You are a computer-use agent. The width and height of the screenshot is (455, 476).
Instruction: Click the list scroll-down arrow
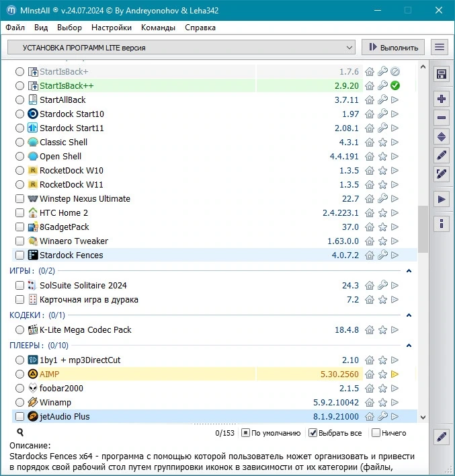tap(423, 418)
